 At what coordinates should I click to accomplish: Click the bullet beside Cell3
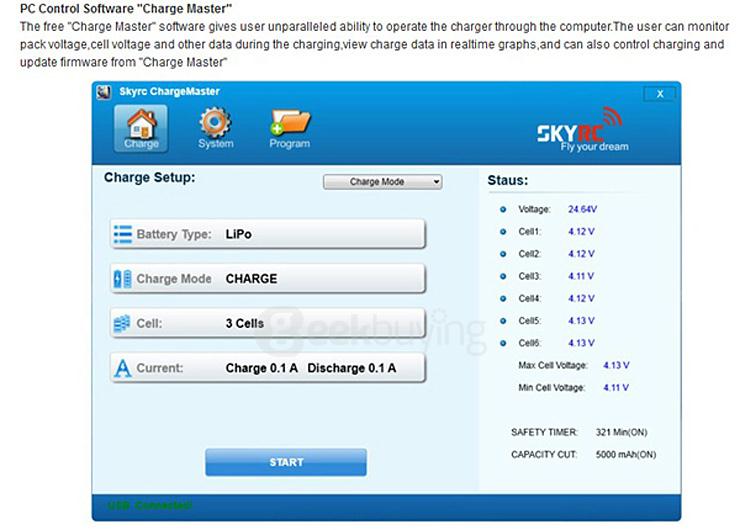coord(503,276)
